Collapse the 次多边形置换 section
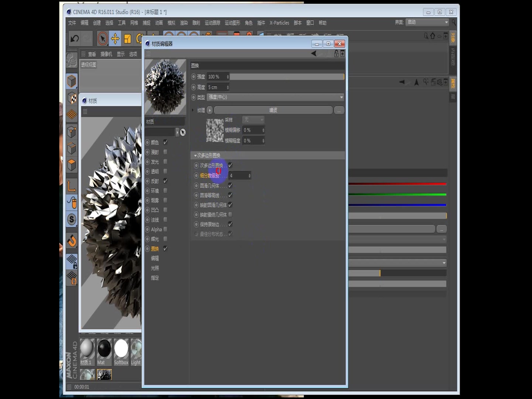The height and width of the screenshot is (399, 532). click(196, 155)
